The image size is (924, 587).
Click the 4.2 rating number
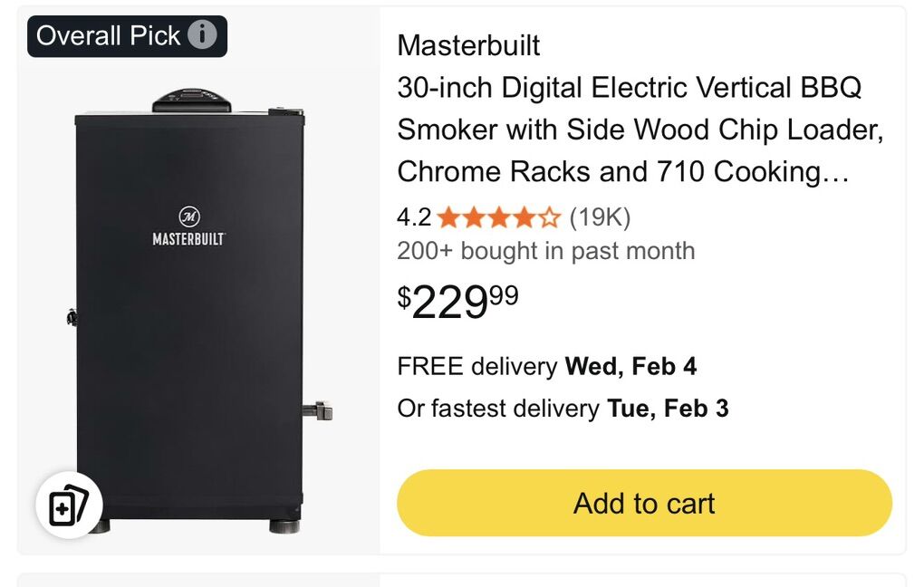point(414,217)
